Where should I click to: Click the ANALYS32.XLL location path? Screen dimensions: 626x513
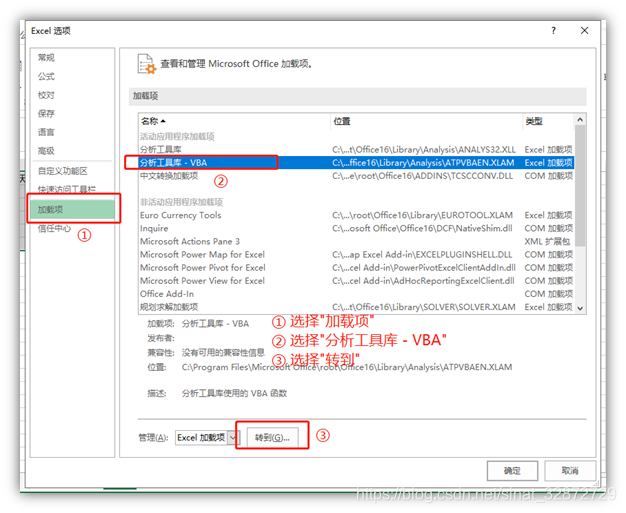pyautogui.click(x=424, y=149)
